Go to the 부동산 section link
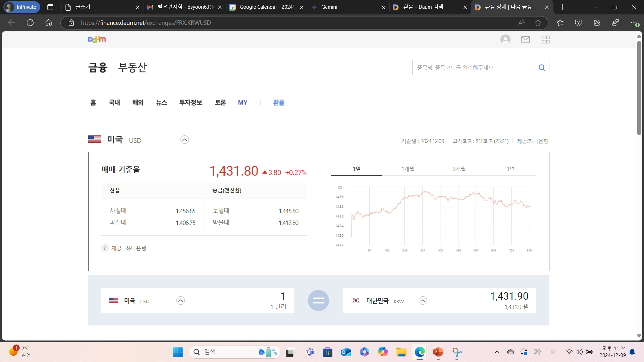This screenshot has height=362, width=644. pyautogui.click(x=132, y=67)
